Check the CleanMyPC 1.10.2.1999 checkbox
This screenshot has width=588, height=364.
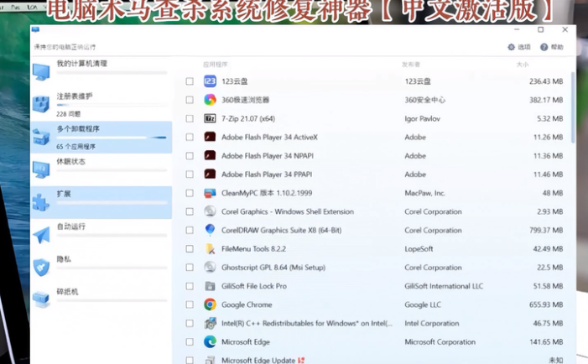190,193
